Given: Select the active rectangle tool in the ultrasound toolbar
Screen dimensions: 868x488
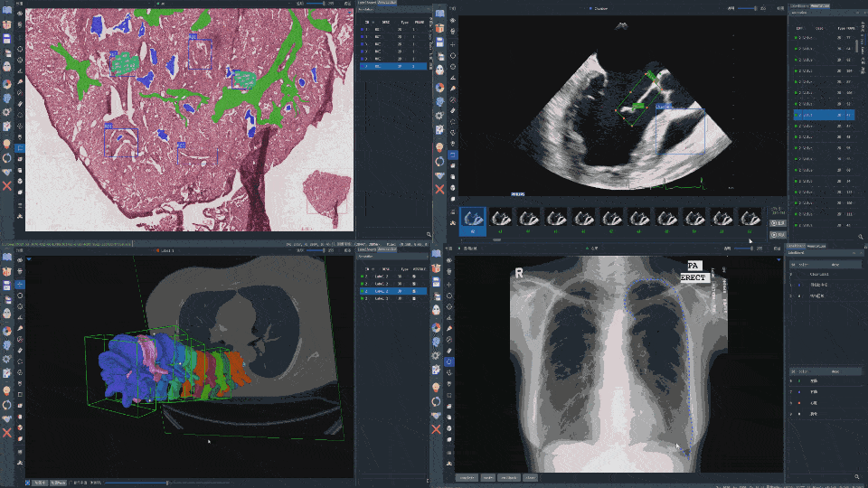Looking at the screenshot, I should point(453,155).
